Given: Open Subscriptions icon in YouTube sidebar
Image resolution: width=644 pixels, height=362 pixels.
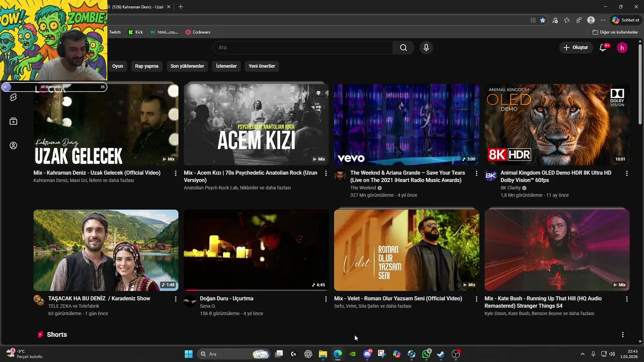Looking at the screenshot, I should (x=14, y=121).
